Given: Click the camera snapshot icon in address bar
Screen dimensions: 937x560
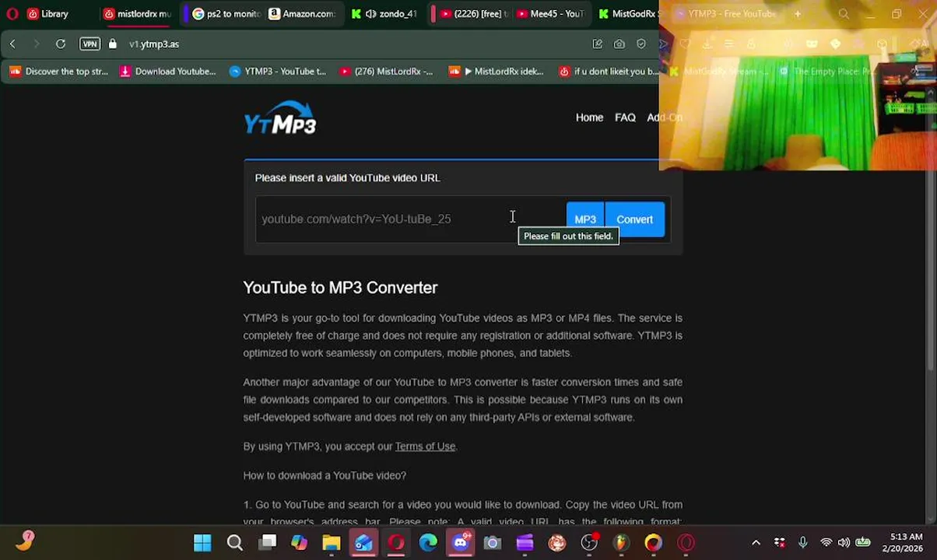Looking at the screenshot, I should (619, 44).
